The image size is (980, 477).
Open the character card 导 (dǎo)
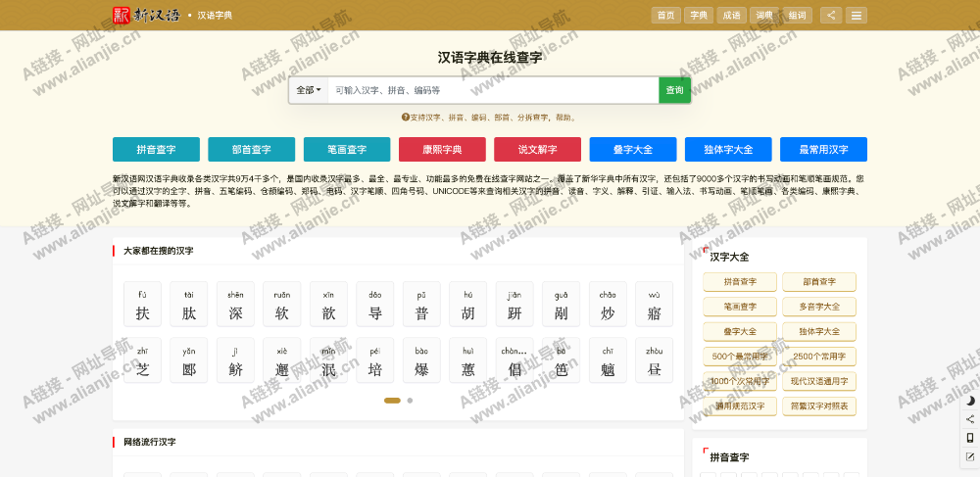375,304
